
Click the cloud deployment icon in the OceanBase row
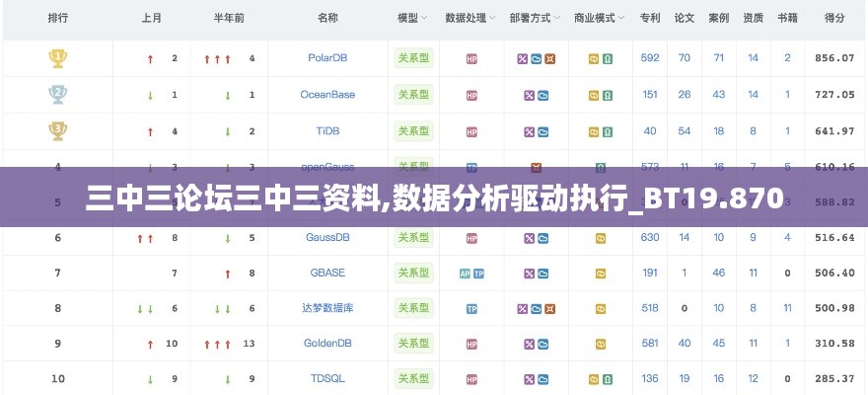pyautogui.click(x=543, y=96)
